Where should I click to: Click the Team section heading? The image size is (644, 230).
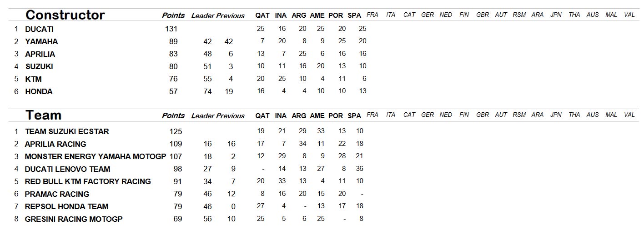point(43,115)
